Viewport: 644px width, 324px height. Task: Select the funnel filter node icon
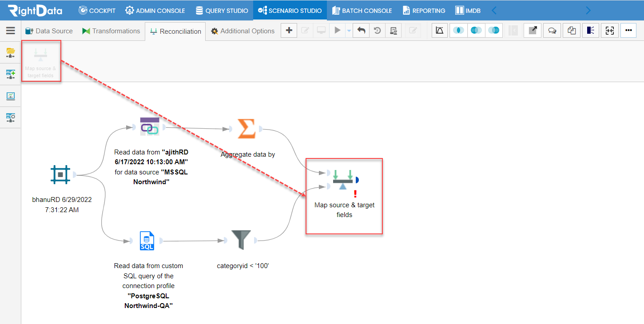pos(242,240)
